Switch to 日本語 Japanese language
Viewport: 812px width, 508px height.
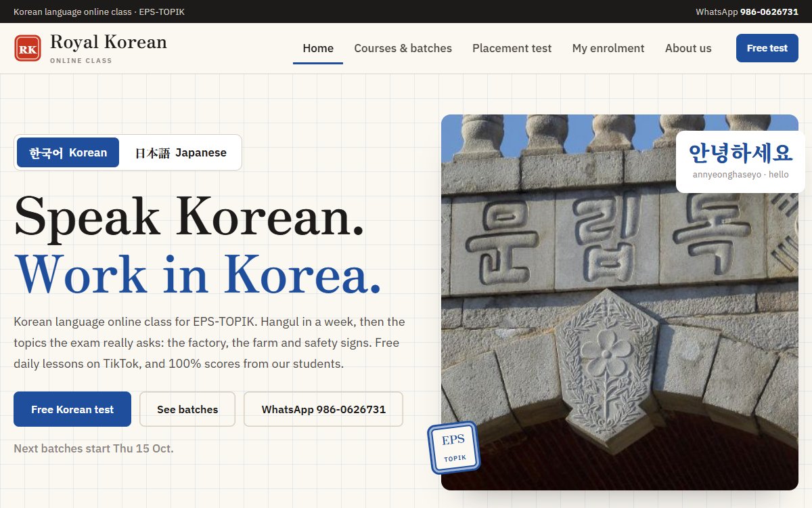[x=181, y=152]
